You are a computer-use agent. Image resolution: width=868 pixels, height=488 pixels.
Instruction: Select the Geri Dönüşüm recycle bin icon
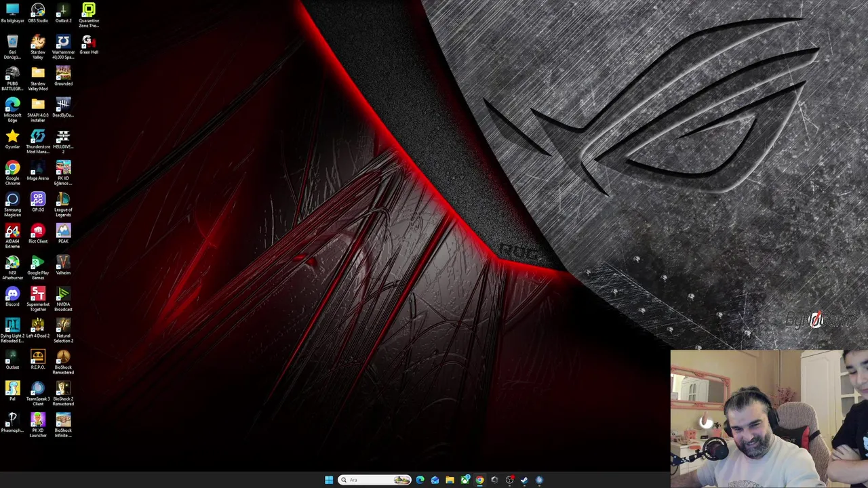12,47
